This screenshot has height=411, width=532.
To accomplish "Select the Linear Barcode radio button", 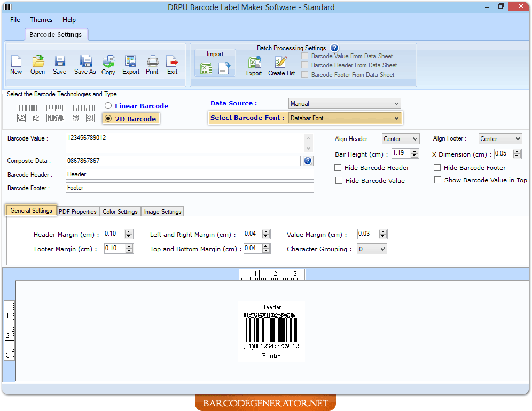I will click(x=108, y=106).
